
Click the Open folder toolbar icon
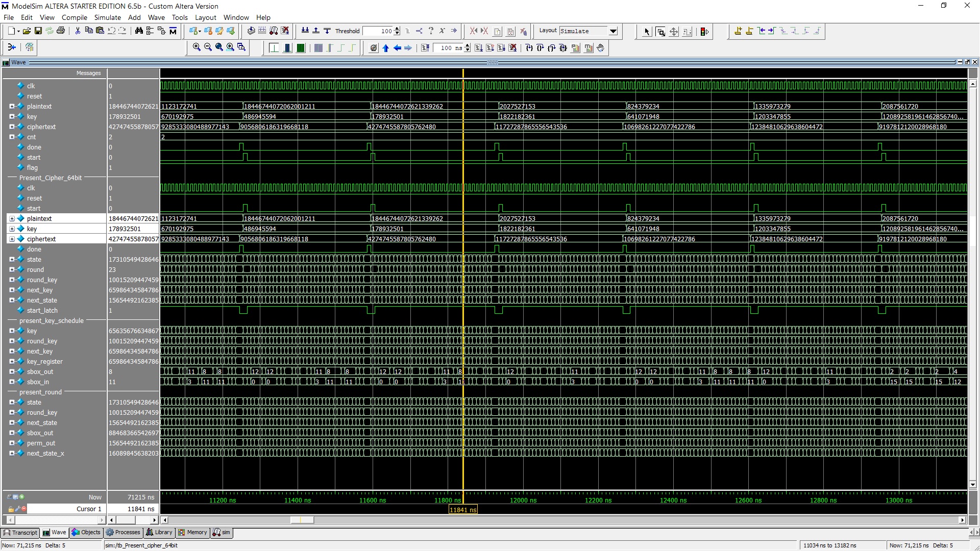pyautogui.click(x=27, y=31)
